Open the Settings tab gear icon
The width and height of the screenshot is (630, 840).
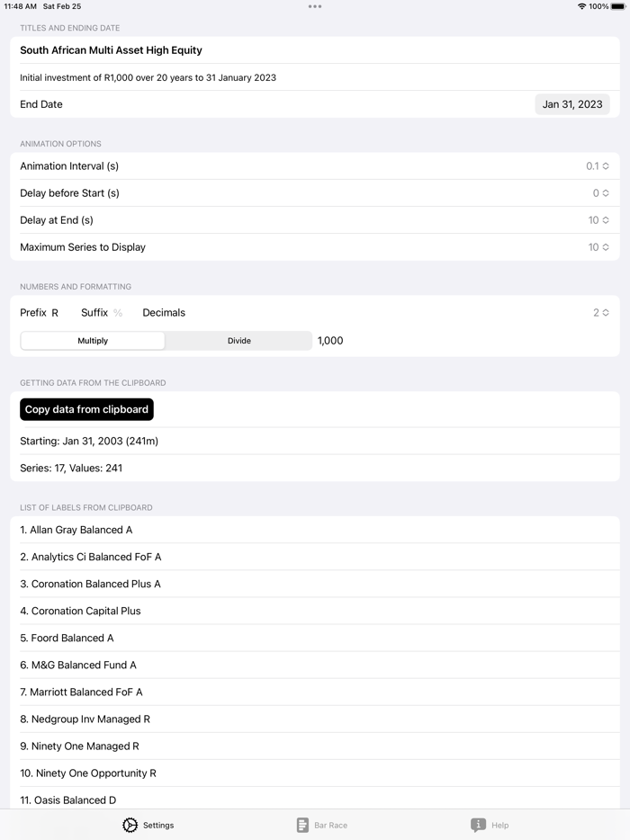(x=130, y=825)
